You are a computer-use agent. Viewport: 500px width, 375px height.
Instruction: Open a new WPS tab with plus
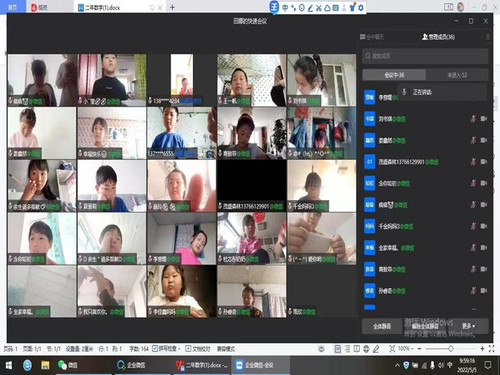point(172,7)
